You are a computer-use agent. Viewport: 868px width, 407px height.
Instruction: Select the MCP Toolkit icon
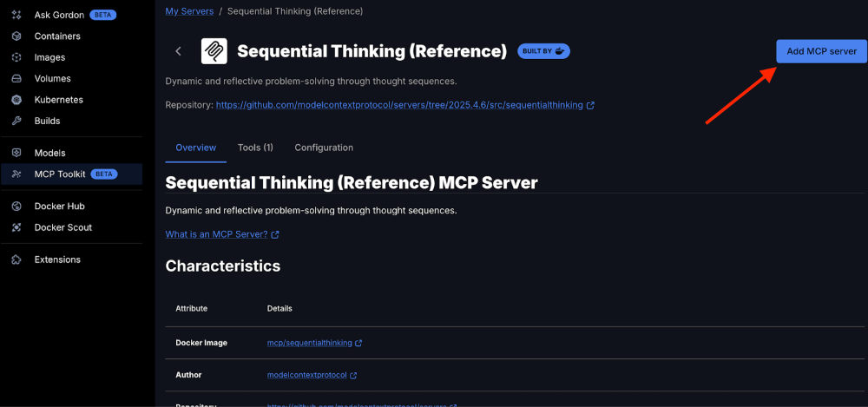pos(16,174)
